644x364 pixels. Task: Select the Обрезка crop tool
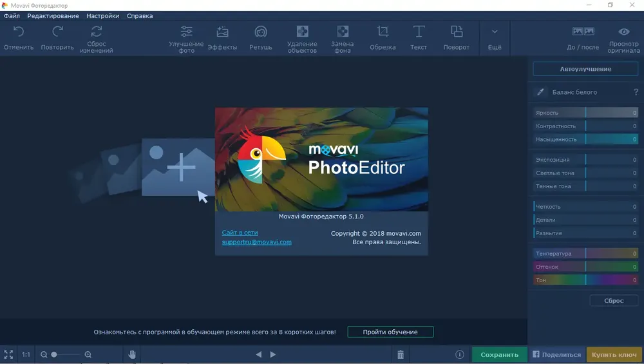coord(383,37)
